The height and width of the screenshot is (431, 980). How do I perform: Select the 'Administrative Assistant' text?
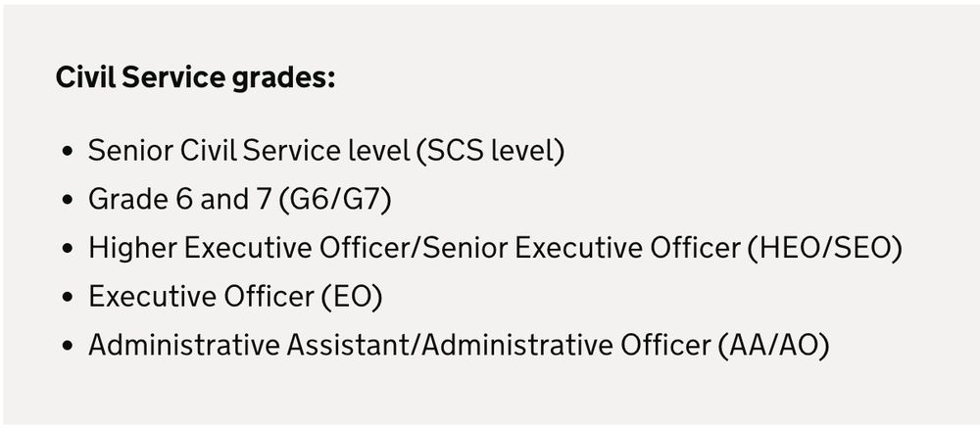(252, 346)
